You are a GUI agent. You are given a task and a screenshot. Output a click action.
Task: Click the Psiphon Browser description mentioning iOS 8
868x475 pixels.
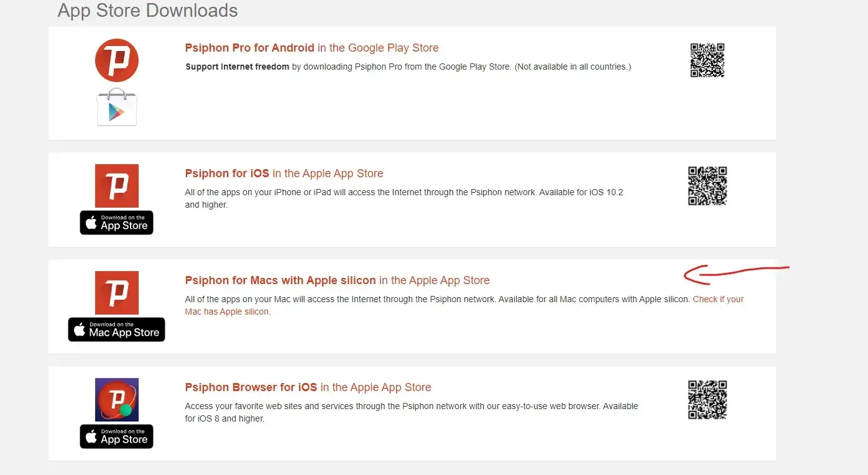point(411,412)
